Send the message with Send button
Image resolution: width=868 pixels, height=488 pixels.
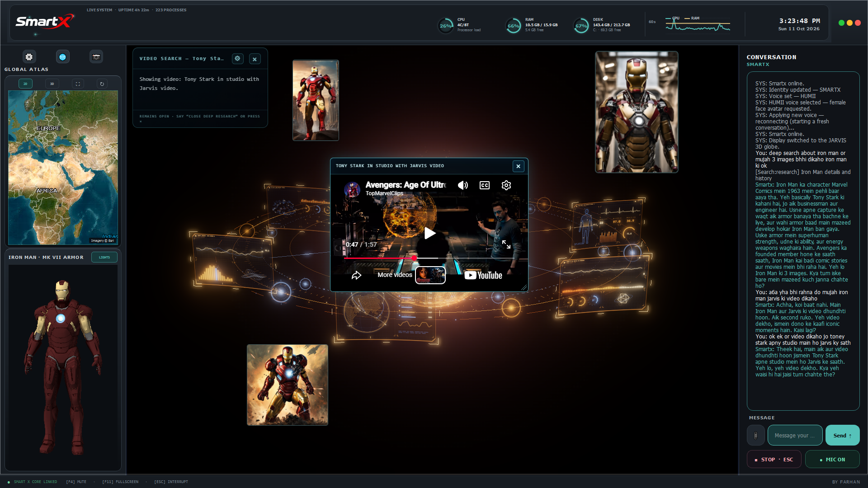[x=843, y=436]
